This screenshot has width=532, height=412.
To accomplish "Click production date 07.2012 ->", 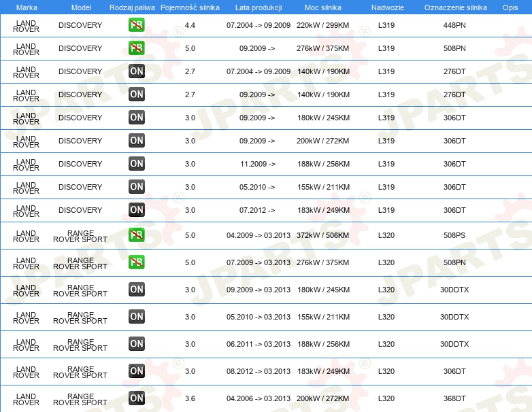I will tap(257, 210).
